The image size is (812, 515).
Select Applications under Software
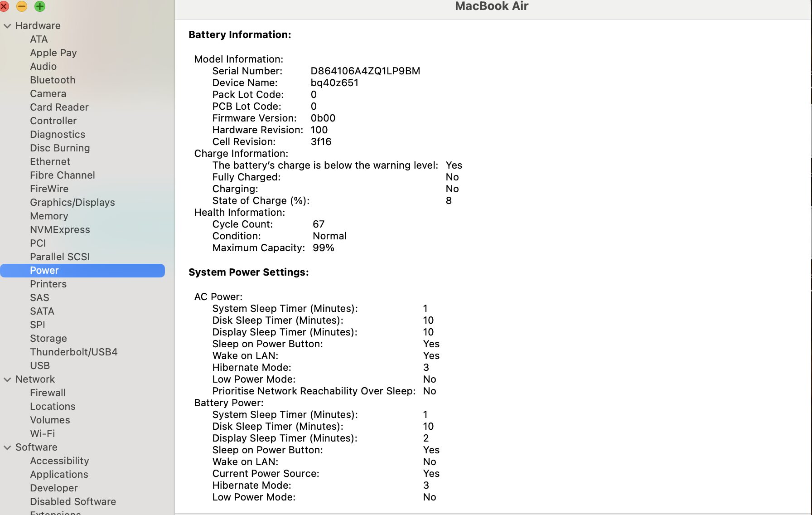[x=59, y=475]
